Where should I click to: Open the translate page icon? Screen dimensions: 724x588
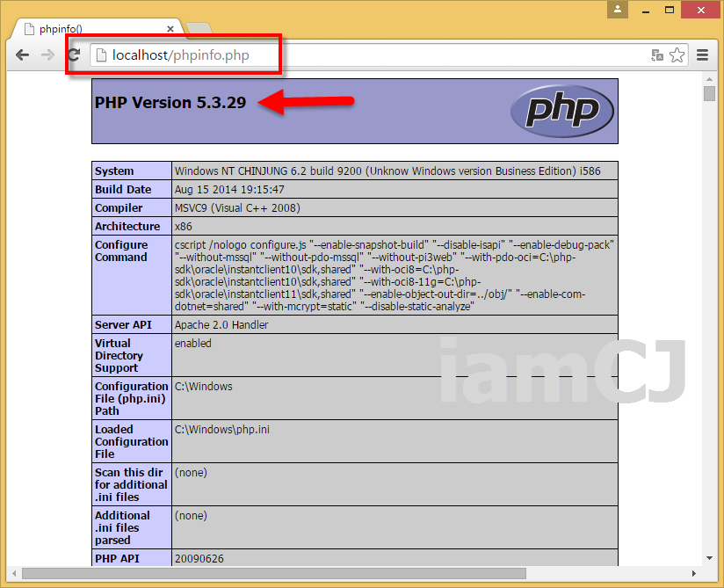coord(657,55)
